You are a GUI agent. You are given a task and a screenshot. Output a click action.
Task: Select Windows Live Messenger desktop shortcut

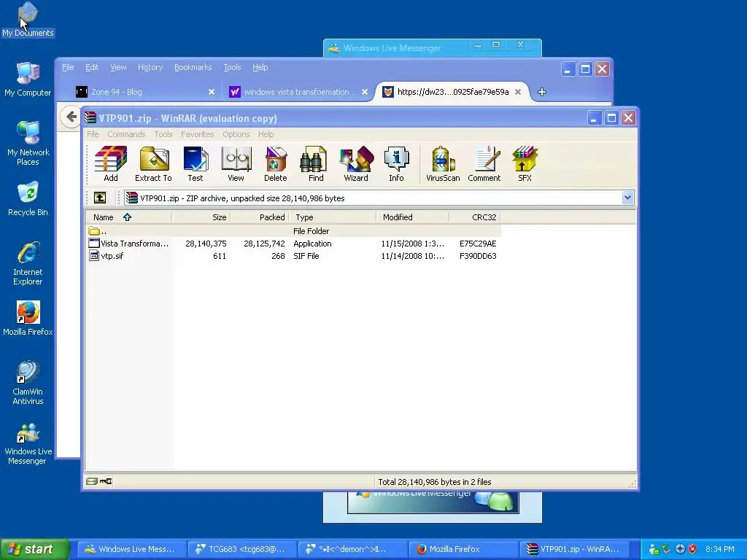28,443
